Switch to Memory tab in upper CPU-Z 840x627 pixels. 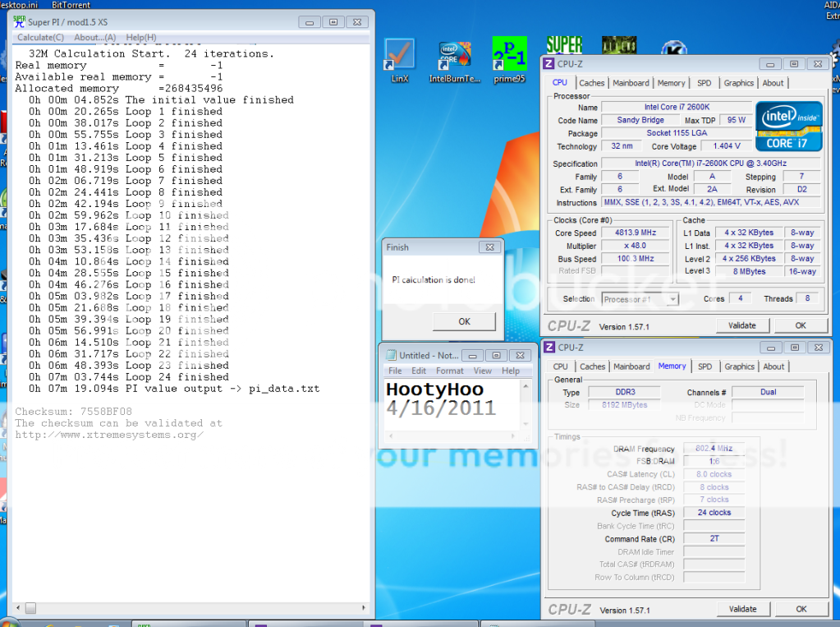tap(671, 83)
